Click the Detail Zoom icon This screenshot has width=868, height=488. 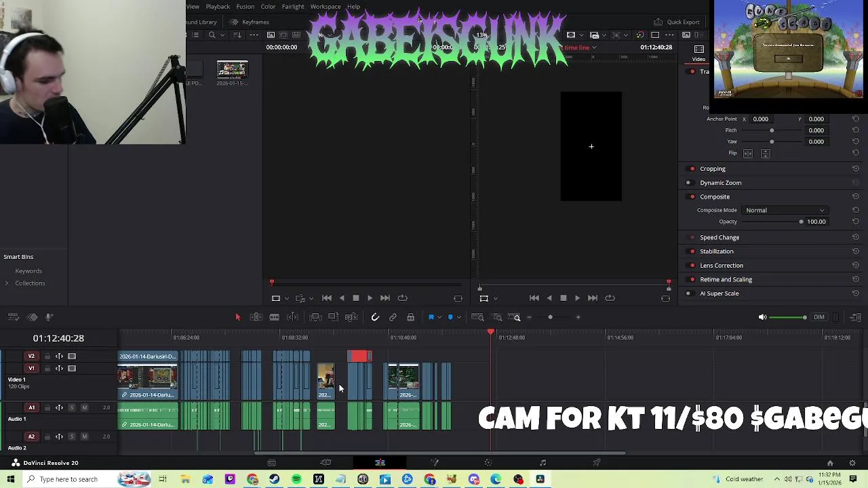tap(497, 317)
